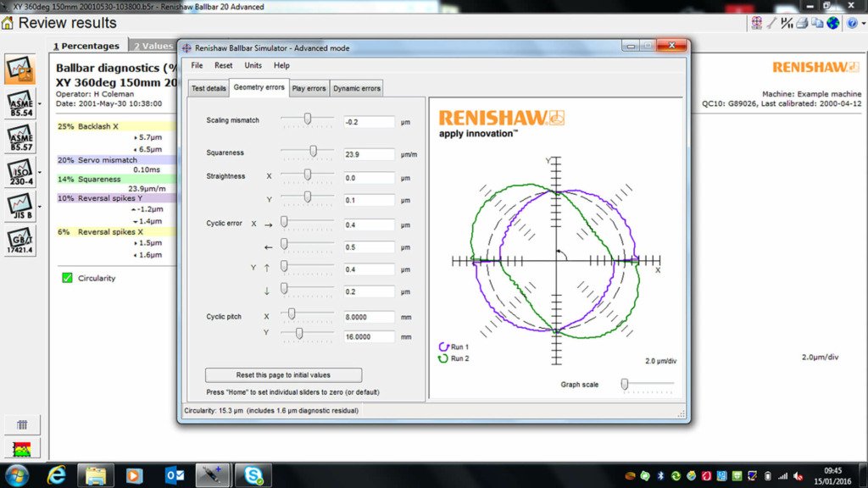Click Reset this page to initial values
The image size is (868, 488).
pyautogui.click(x=283, y=374)
